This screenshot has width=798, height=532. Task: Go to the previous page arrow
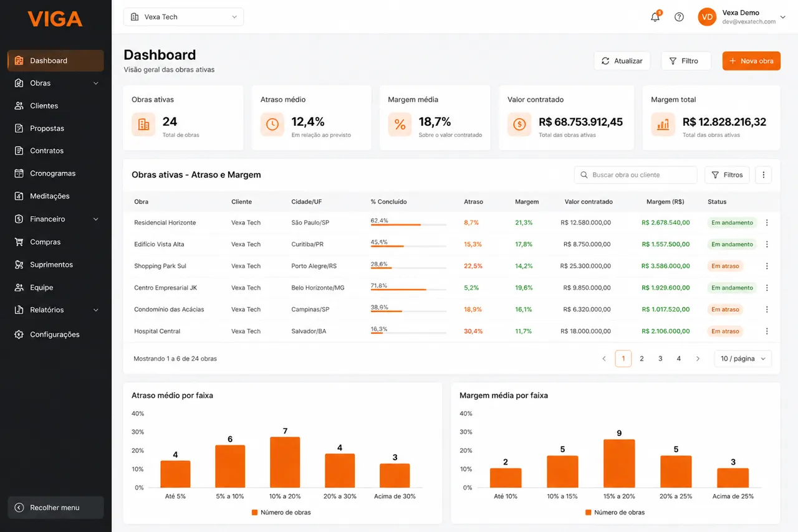point(604,359)
